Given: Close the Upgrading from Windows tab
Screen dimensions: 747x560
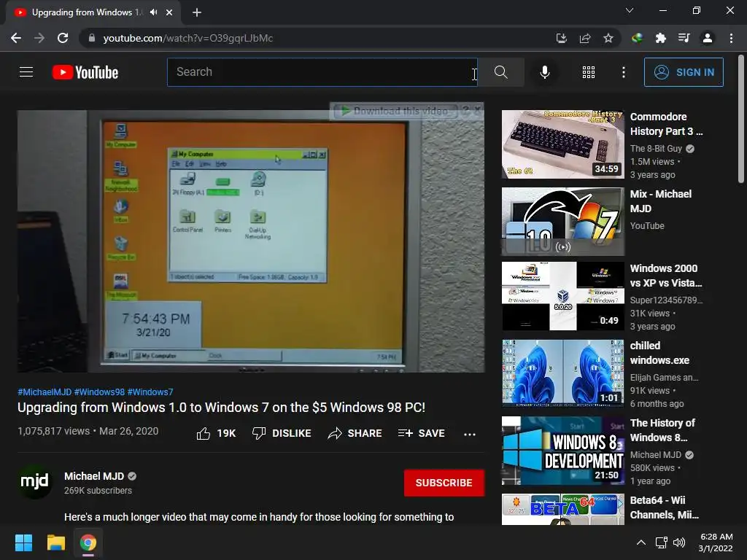Looking at the screenshot, I should pos(169,12).
